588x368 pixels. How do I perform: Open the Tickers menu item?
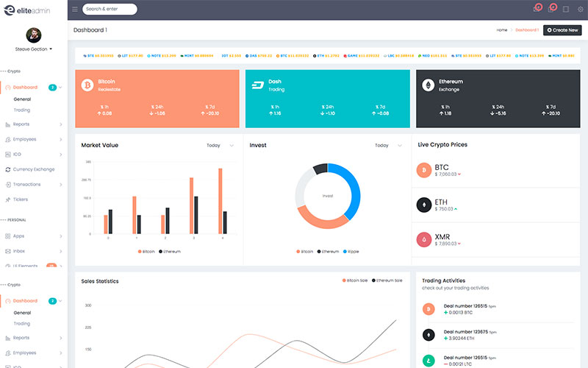click(x=34, y=199)
